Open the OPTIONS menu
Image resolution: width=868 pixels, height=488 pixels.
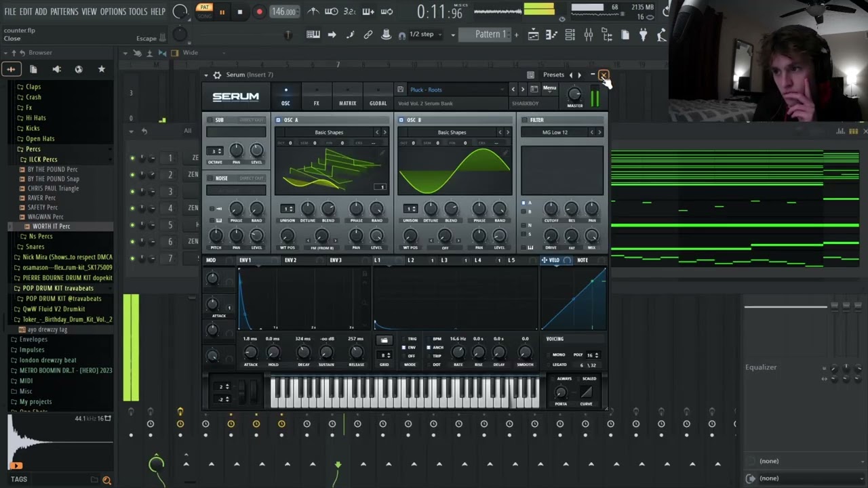coord(113,12)
